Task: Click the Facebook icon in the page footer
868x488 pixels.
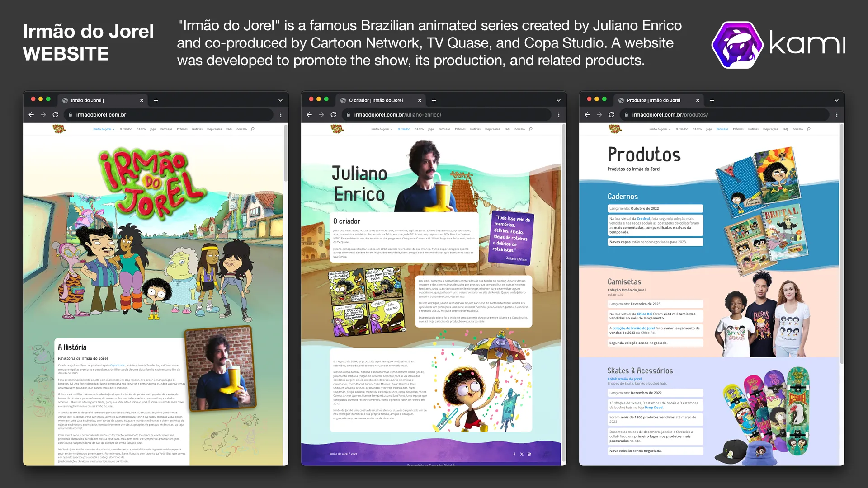Action: tap(514, 454)
